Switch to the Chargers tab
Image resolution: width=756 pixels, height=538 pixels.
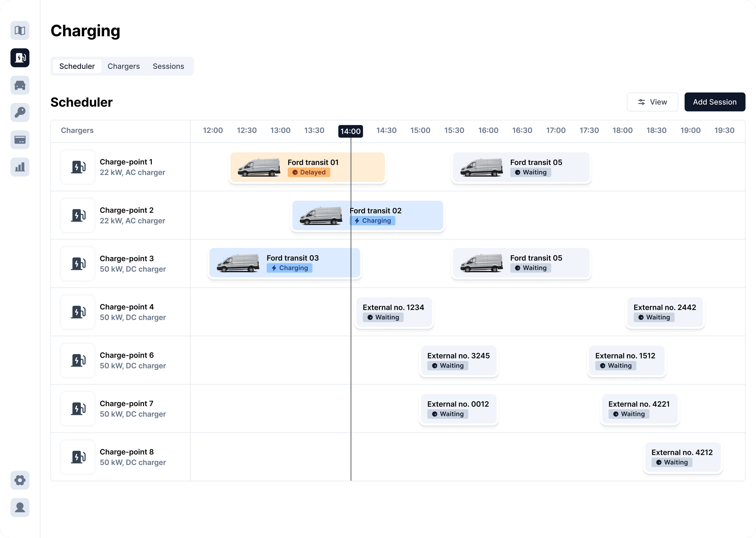click(x=123, y=66)
